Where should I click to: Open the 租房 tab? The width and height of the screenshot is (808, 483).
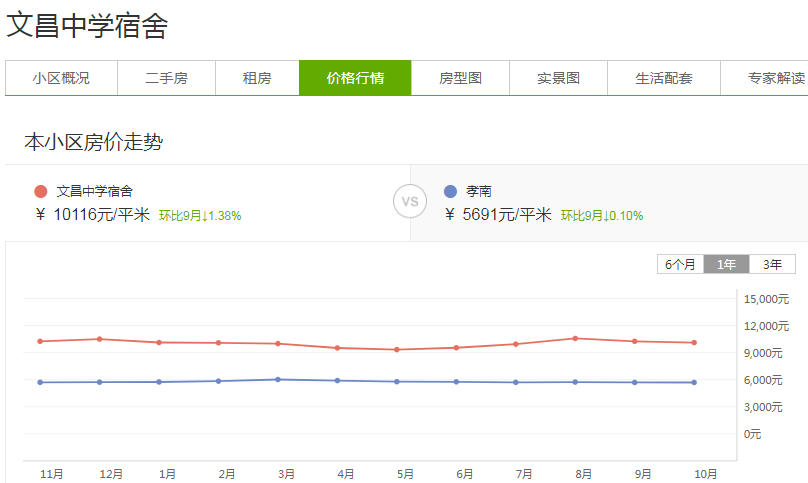pos(257,78)
